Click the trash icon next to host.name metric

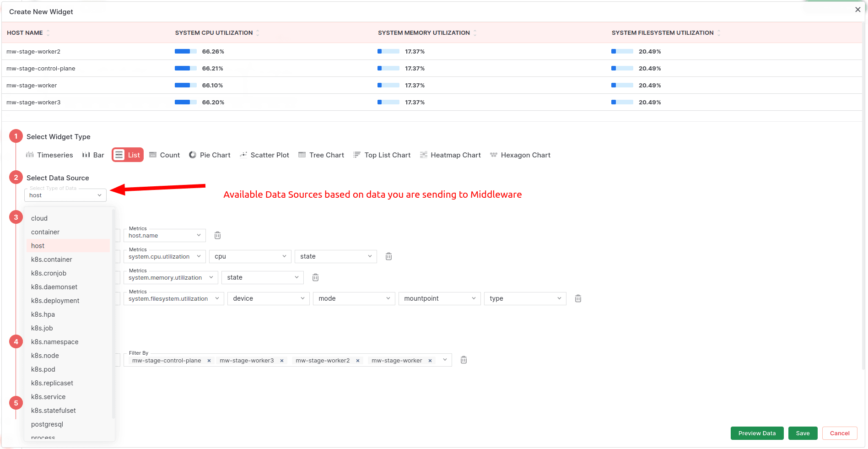click(x=217, y=235)
